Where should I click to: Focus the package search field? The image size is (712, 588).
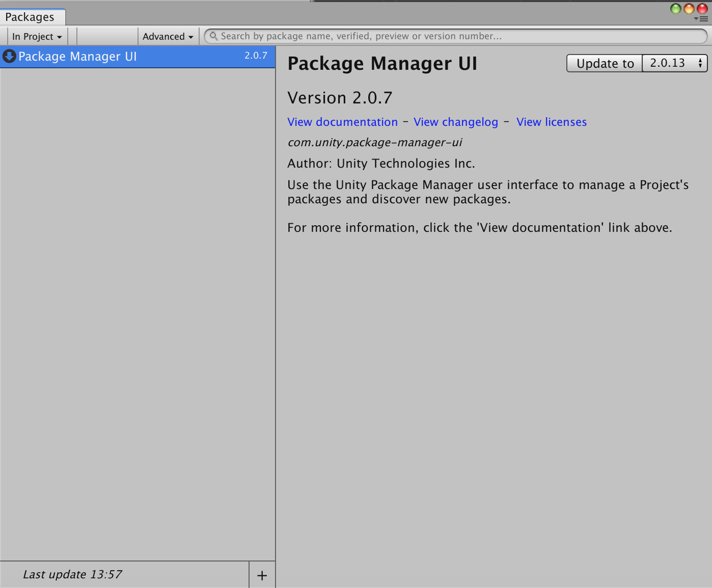pos(456,36)
